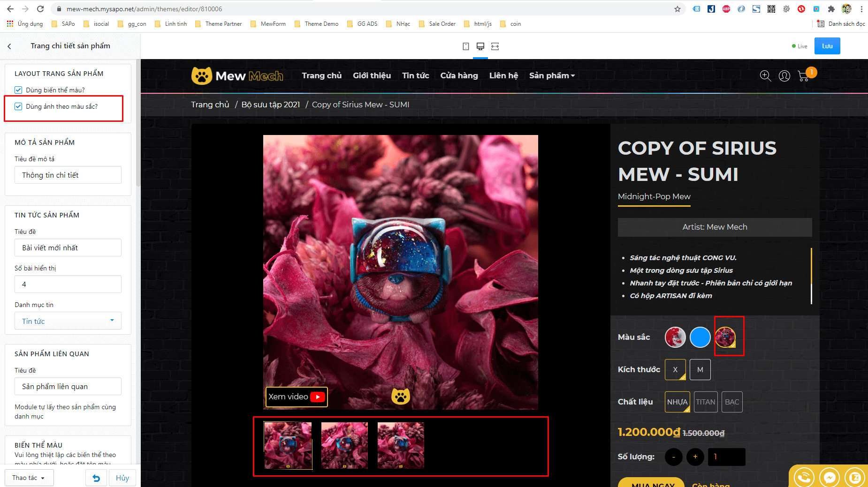Viewport: 868px width, 487px height.
Task: Go back from Trang chi tiết sản phẩm panel
Action: [x=9, y=46]
